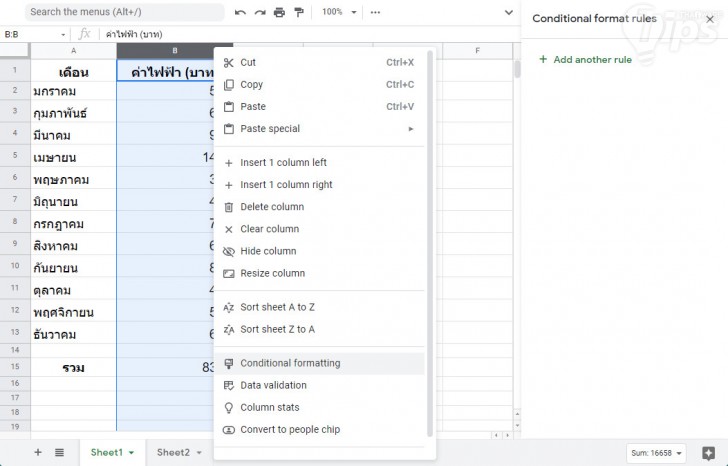
Task: Choose Hide column
Action: (x=319, y=251)
